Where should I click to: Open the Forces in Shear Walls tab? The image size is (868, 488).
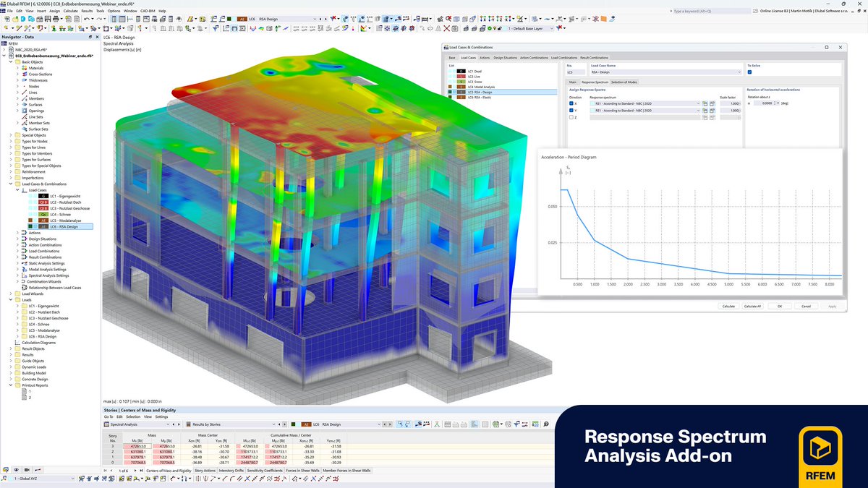pyautogui.click(x=302, y=471)
